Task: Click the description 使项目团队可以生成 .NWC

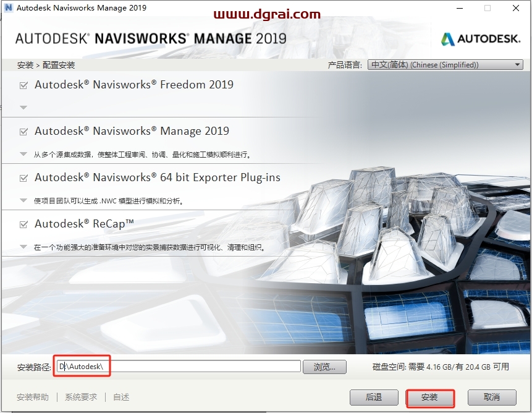Action: pos(109,201)
